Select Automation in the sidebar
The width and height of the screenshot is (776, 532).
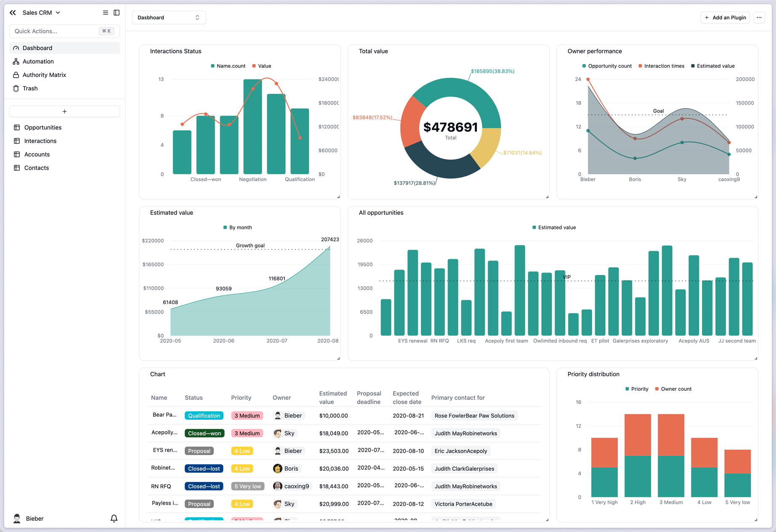pos(38,61)
